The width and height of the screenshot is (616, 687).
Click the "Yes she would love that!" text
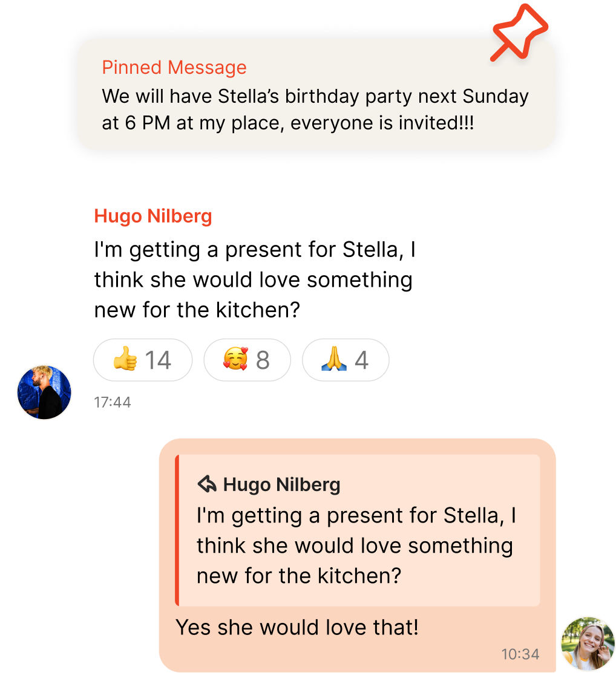point(297,627)
